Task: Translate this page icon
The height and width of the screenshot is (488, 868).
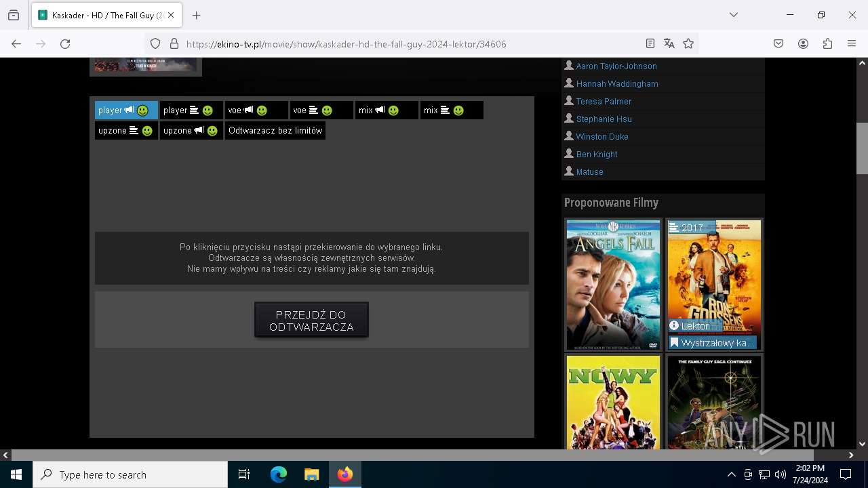Action: click(669, 43)
